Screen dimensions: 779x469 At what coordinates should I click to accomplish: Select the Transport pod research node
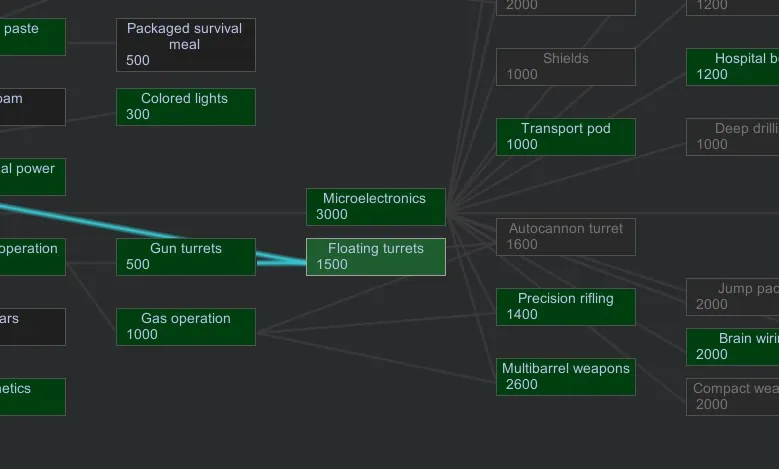point(565,137)
